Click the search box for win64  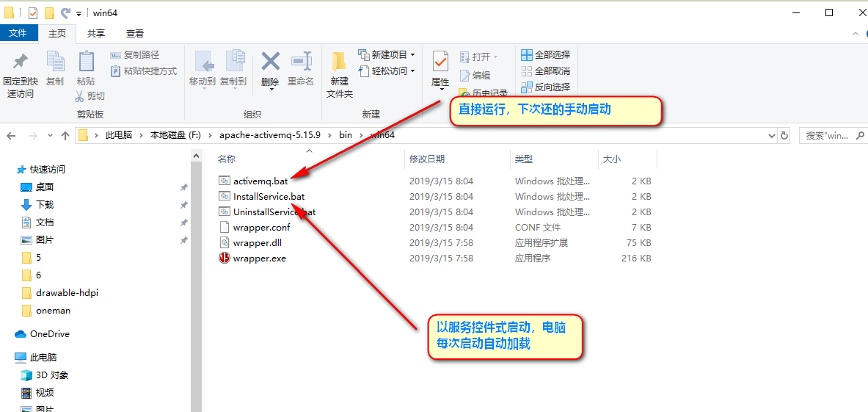pyautogui.click(x=832, y=135)
